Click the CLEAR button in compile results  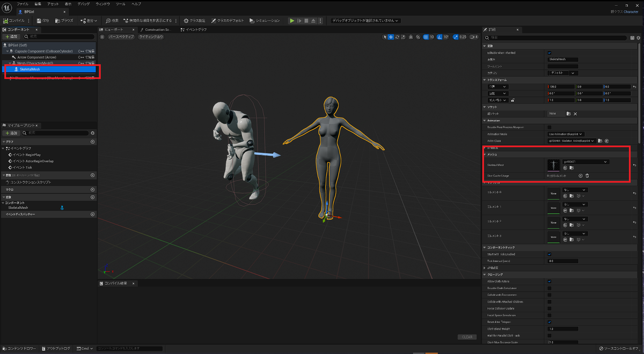[x=466, y=337]
